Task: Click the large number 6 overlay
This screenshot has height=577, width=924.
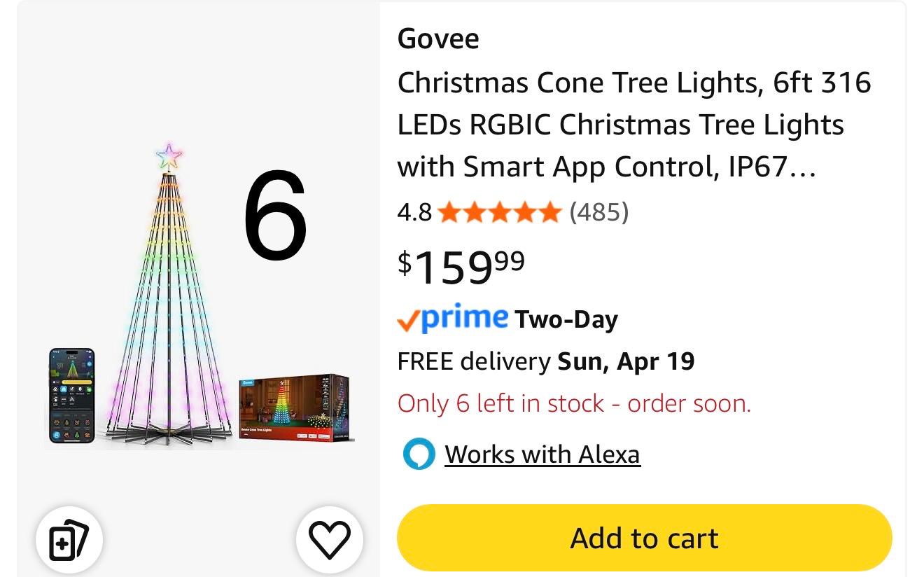Action: pyautogui.click(x=275, y=215)
